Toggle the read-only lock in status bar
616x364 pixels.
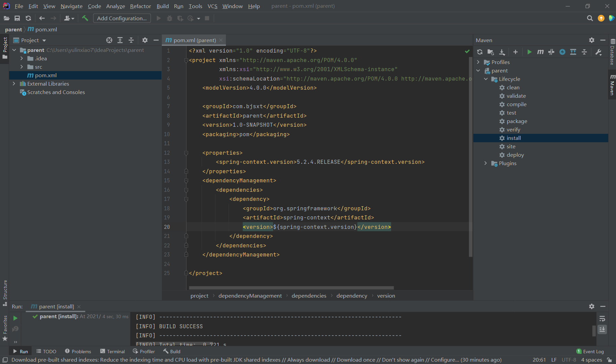(x=609, y=360)
